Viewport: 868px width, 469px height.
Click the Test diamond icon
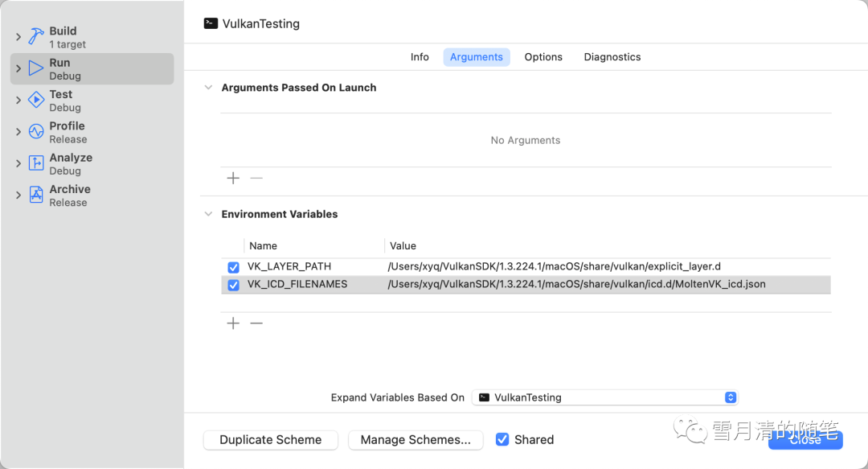[x=36, y=100]
